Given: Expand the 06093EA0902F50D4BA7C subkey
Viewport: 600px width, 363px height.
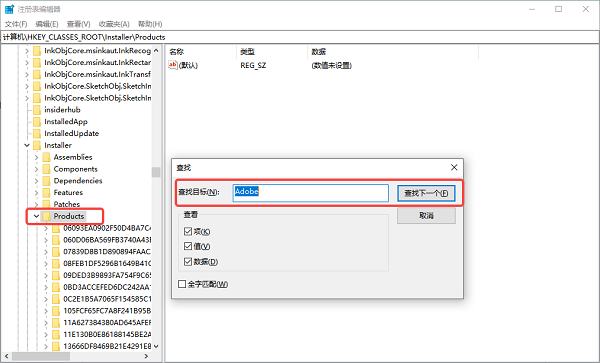Looking at the screenshot, I should (x=46, y=229).
